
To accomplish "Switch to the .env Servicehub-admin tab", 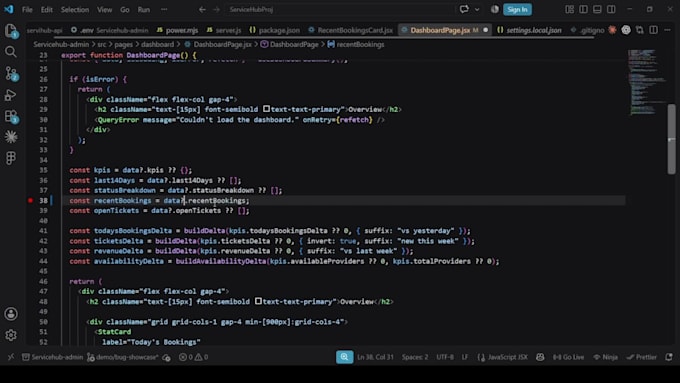I will pos(110,30).
